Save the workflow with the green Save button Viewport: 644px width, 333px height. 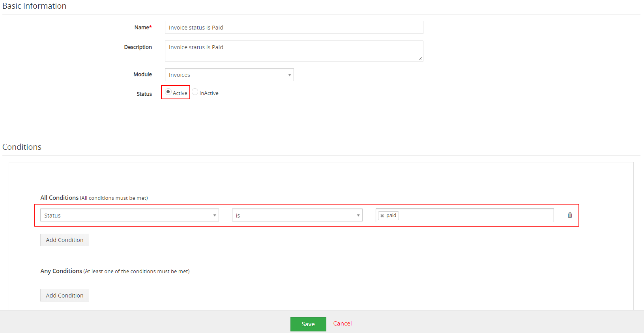coord(308,324)
